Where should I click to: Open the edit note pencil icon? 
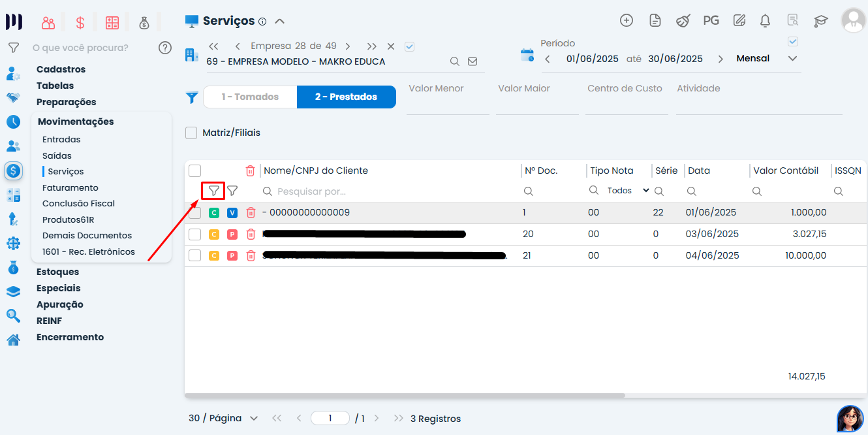(x=739, y=20)
